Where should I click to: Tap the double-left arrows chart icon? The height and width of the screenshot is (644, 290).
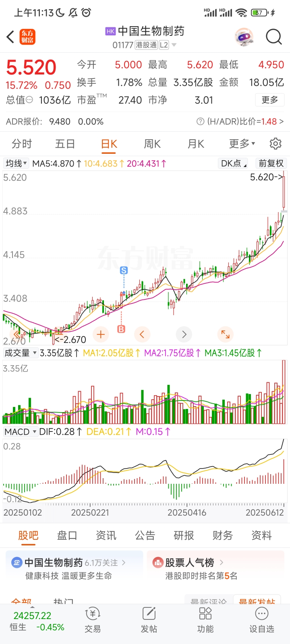17,334
